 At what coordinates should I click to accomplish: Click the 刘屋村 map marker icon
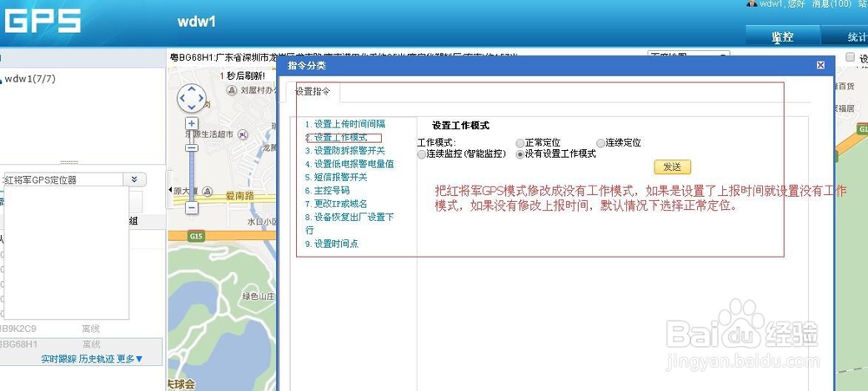[232, 89]
